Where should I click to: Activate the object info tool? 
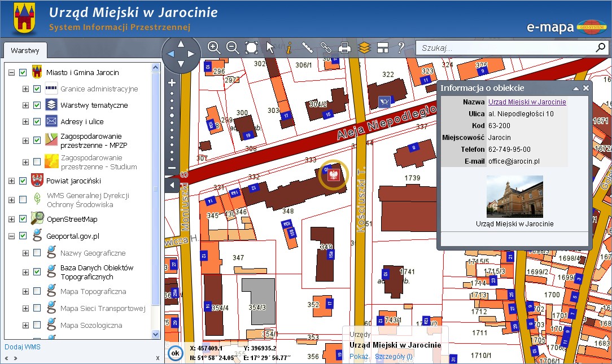(288, 48)
